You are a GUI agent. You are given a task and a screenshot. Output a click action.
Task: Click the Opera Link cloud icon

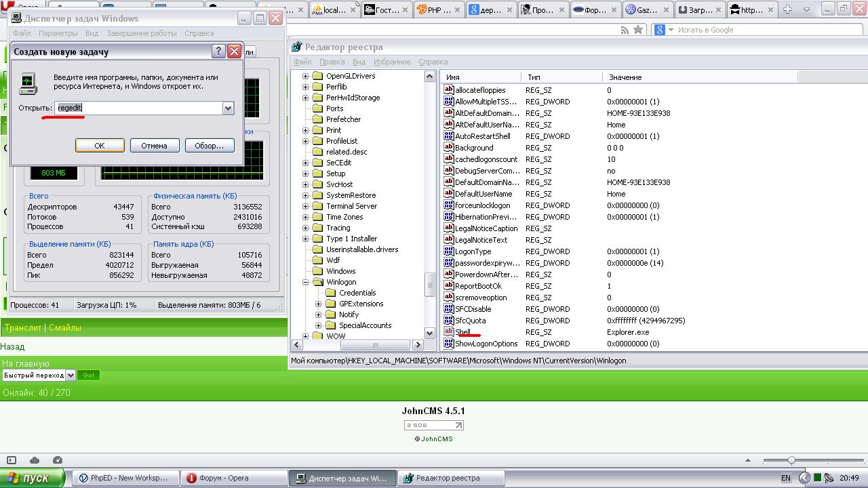pyautogui.click(x=35, y=460)
